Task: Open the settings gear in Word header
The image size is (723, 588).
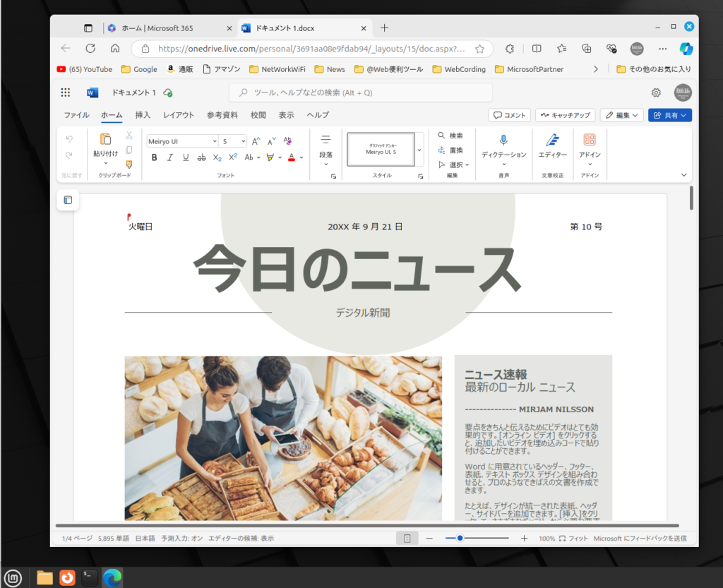Action: click(x=656, y=92)
